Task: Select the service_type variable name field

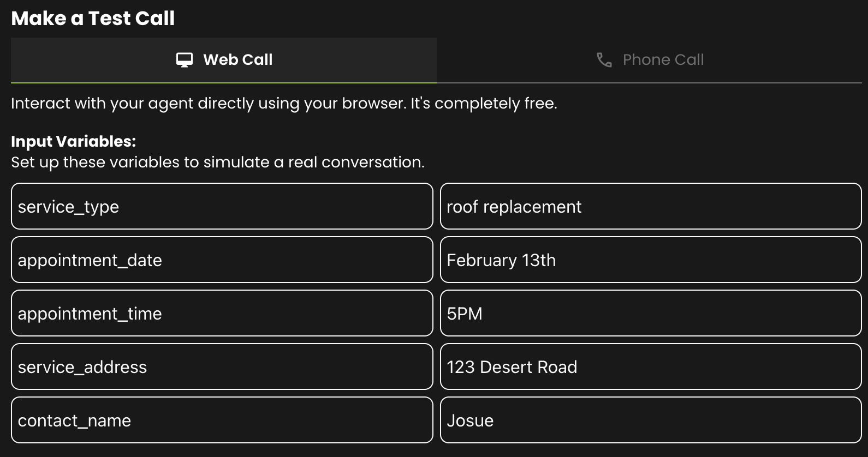Action: [x=222, y=207]
